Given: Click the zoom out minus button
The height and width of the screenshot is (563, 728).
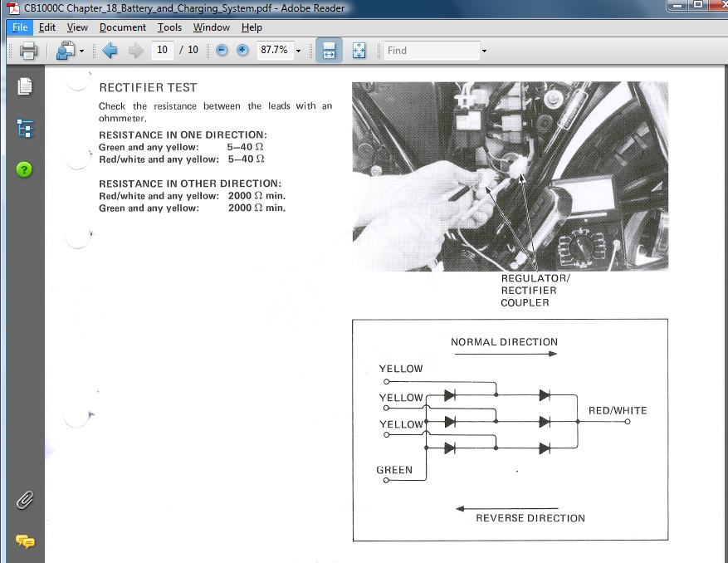Looking at the screenshot, I should (222, 51).
